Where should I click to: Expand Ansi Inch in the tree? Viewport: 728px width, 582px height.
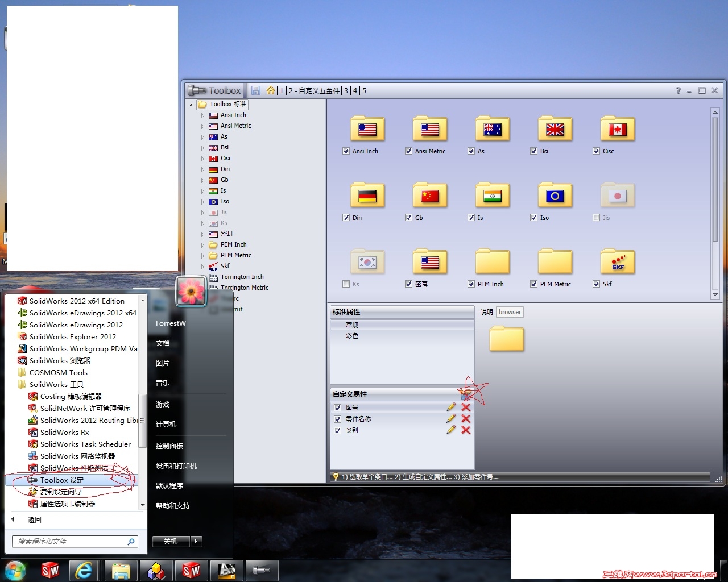(202, 115)
